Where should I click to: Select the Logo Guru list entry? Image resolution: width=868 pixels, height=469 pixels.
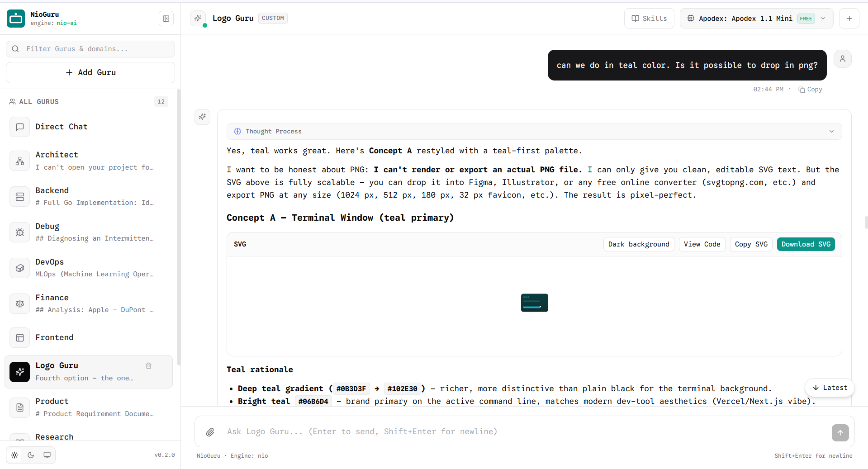[89, 372]
